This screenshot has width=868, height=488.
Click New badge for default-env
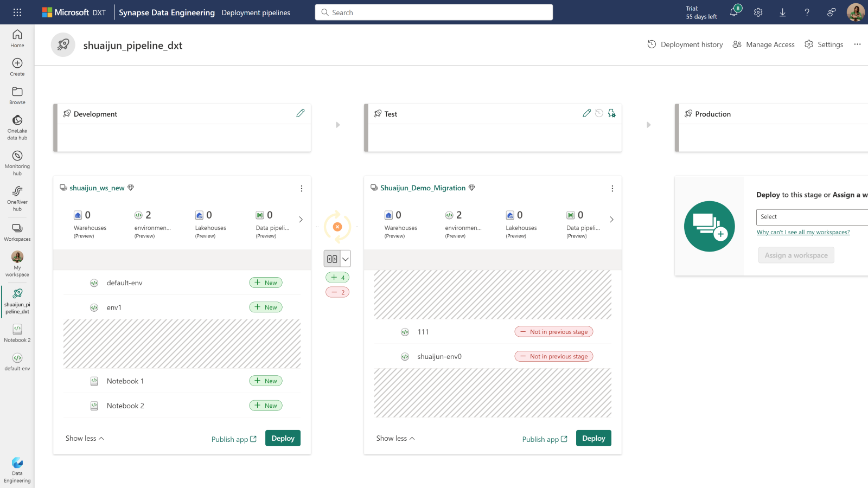266,282
